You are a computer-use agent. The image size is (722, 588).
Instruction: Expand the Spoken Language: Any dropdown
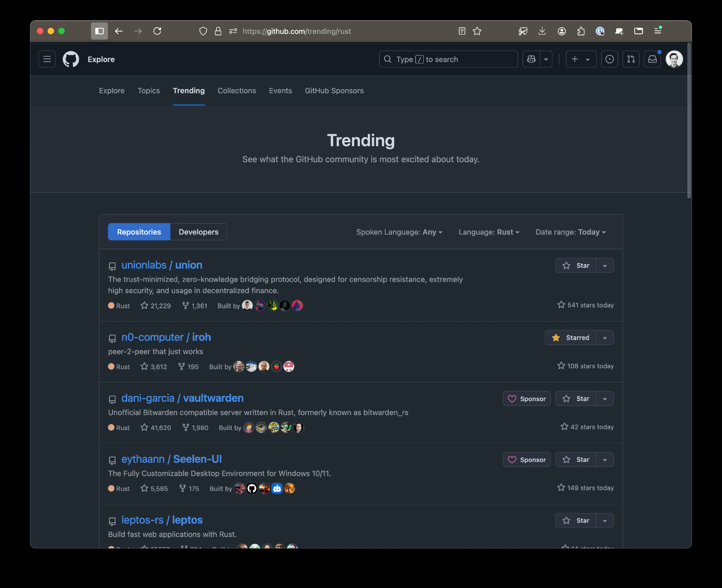point(399,232)
